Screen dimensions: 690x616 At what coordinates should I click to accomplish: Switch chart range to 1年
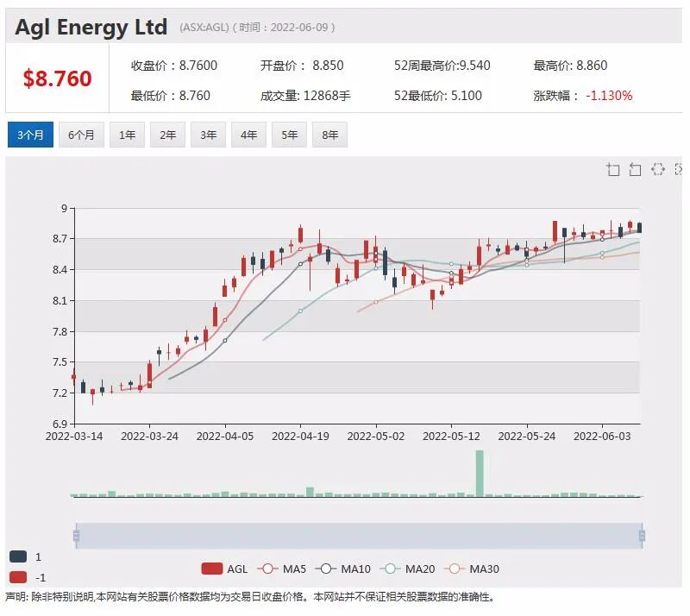pos(127,135)
